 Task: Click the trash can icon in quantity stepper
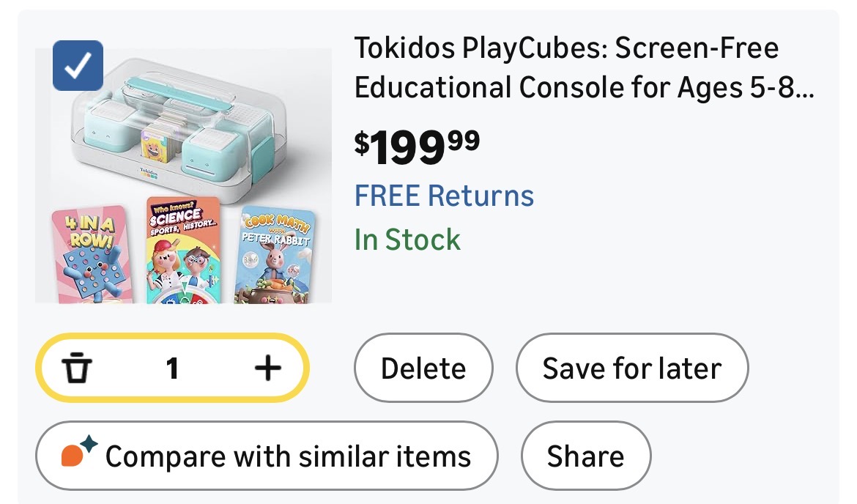76,368
